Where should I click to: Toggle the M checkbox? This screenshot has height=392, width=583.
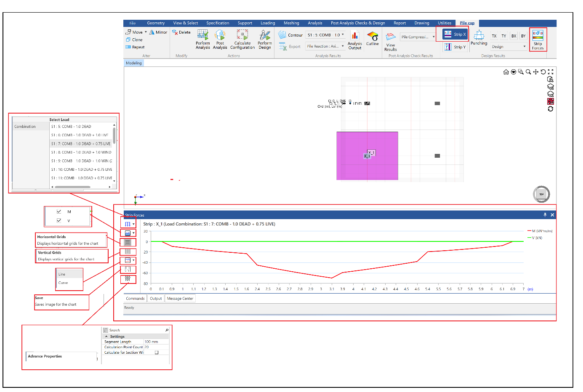(59, 212)
